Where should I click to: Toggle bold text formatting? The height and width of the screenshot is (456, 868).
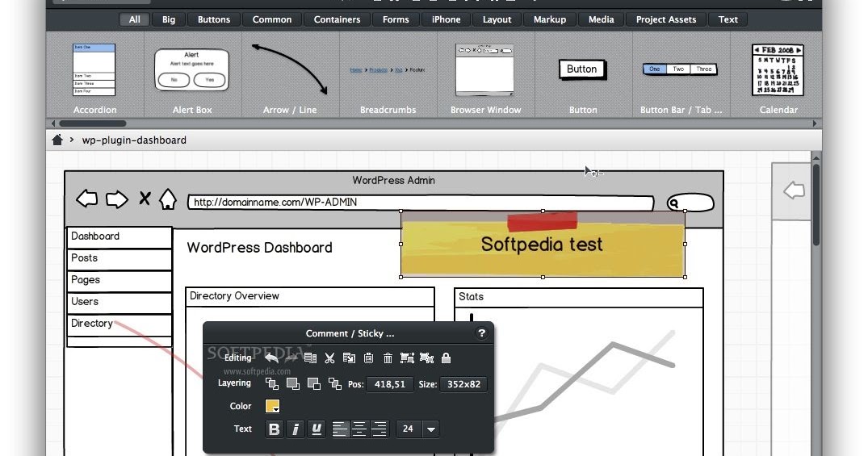coord(274,429)
